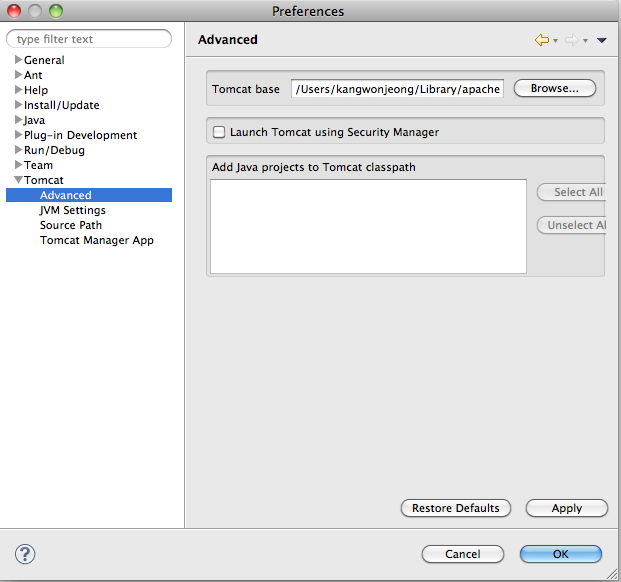Open the back history dropdown arrow
Viewport: 621px width, 582px height.
(x=555, y=41)
